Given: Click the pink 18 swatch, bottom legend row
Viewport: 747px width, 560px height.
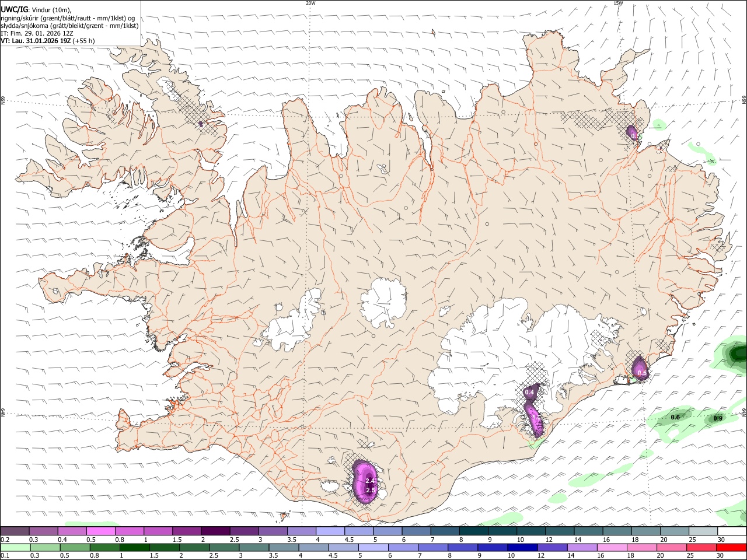Looking at the screenshot, I should click(642, 547).
